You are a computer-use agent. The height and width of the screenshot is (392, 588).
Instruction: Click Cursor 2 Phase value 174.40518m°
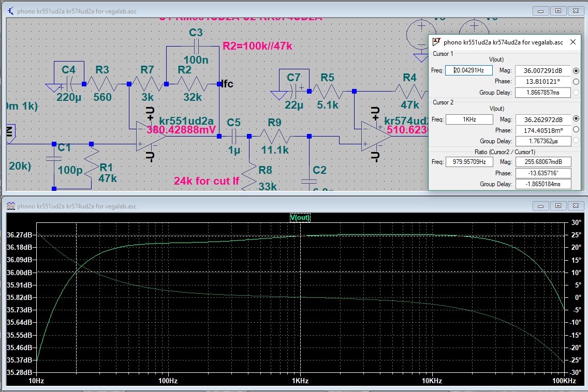coord(543,130)
